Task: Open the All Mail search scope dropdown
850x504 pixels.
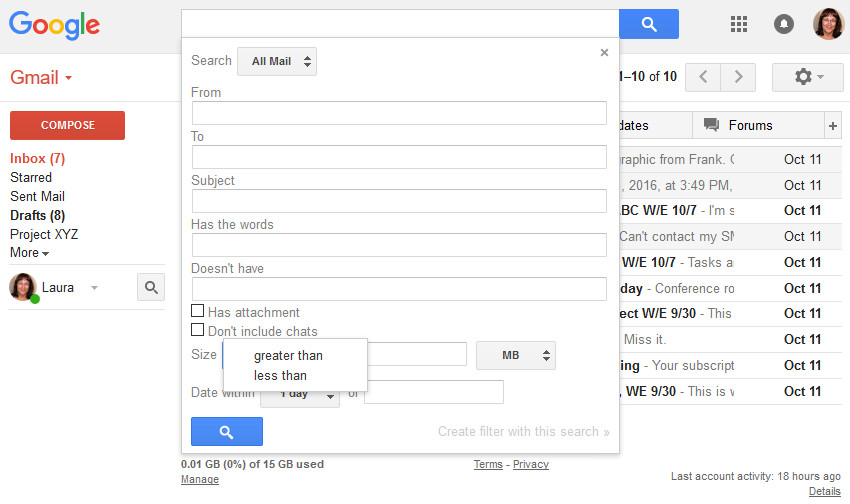Action: click(277, 61)
